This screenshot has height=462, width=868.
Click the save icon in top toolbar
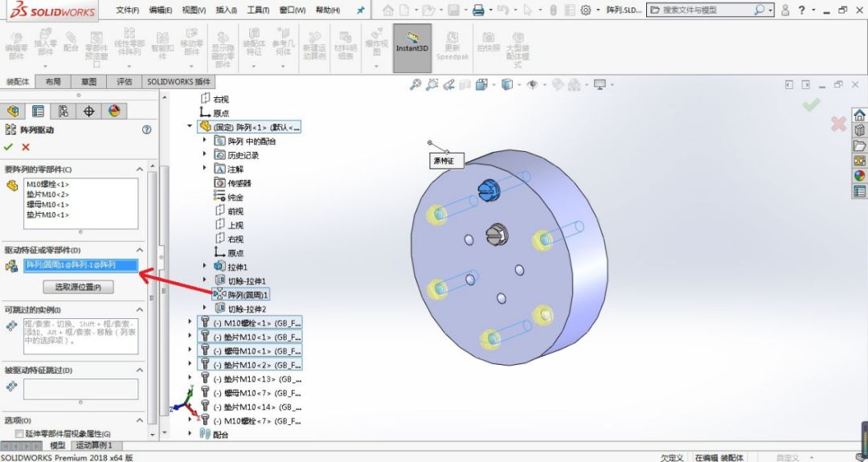tap(453, 10)
